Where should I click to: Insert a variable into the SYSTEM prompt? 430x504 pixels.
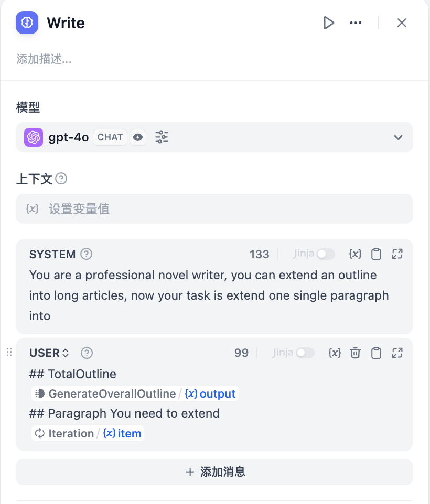click(x=355, y=254)
